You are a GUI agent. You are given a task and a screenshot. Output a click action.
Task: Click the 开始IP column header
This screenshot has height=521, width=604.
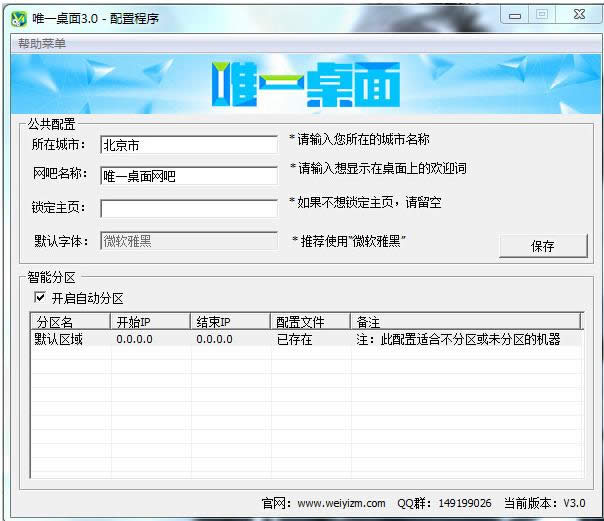(x=151, y=322)
